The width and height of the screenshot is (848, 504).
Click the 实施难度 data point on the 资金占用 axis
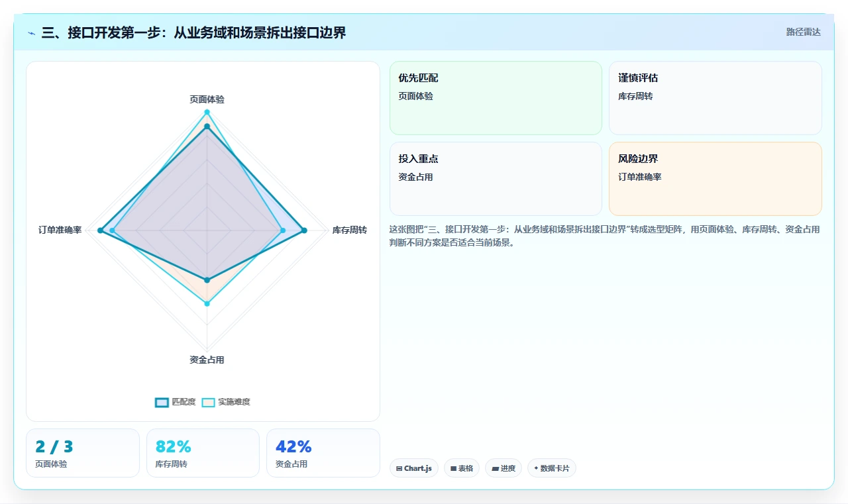[207, 304]
